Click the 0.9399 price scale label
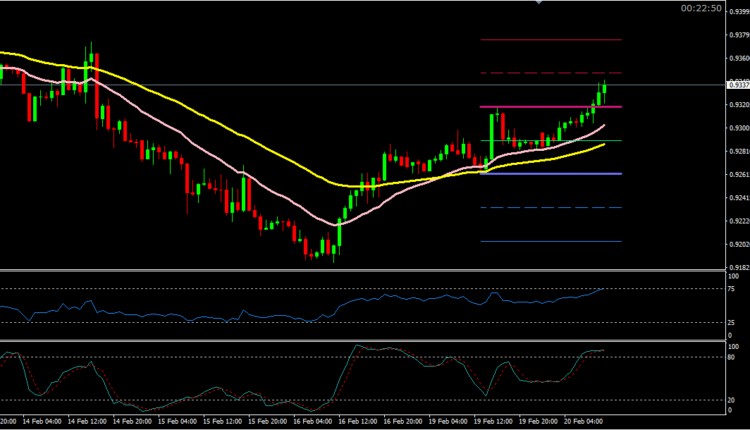 736,13
